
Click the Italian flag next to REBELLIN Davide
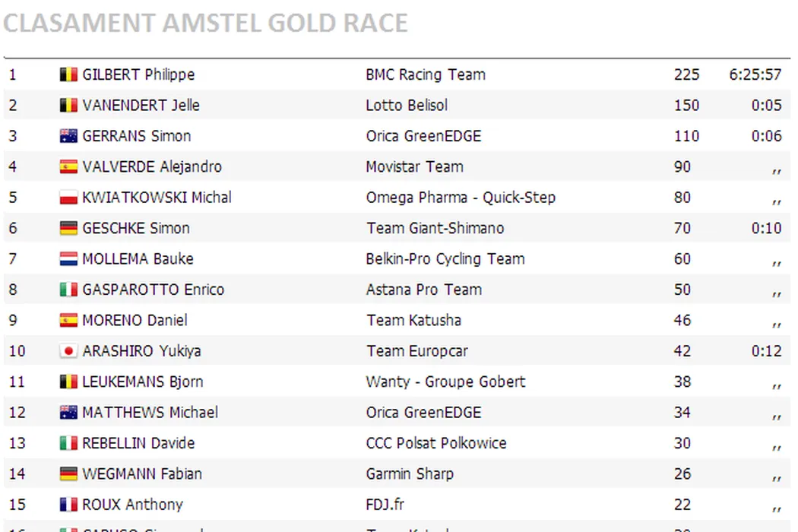tap(68, 443)
